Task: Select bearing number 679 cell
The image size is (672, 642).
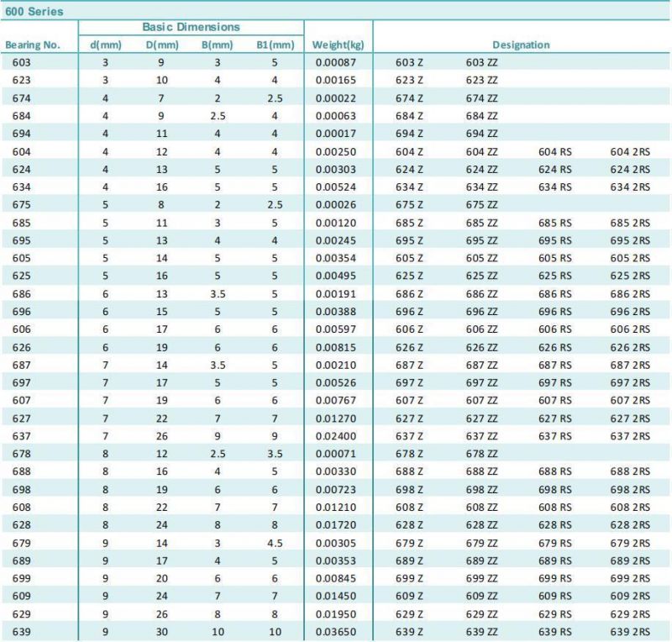Action: coord(22,544)
